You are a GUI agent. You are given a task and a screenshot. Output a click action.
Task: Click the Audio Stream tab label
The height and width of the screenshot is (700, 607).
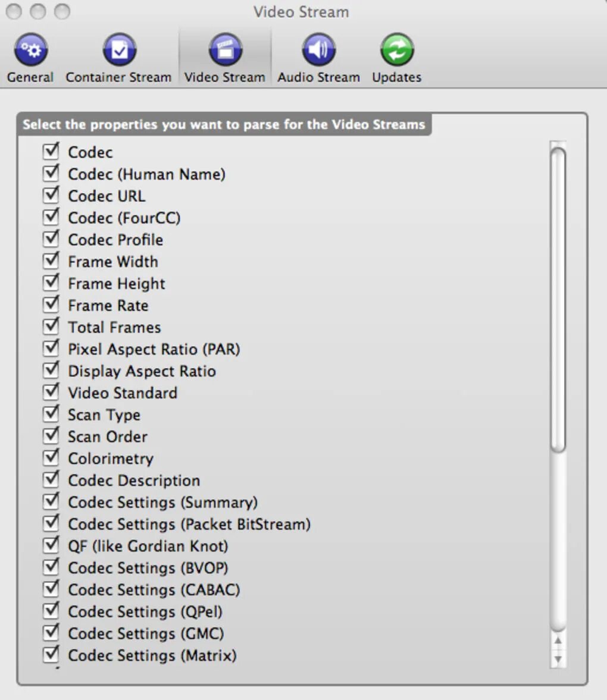[x=318, y=77]
